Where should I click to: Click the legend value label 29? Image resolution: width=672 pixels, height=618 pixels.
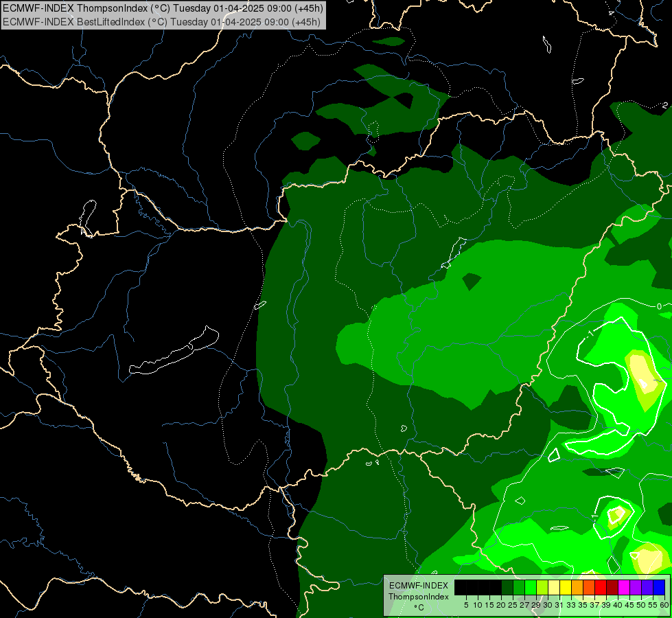tap(535, 605)
